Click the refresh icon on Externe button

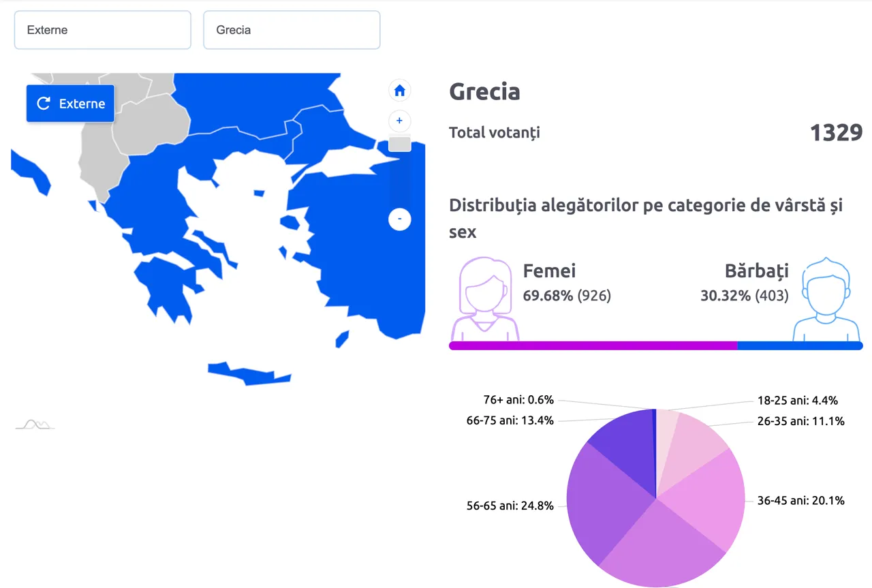click(x=44, y=104)
